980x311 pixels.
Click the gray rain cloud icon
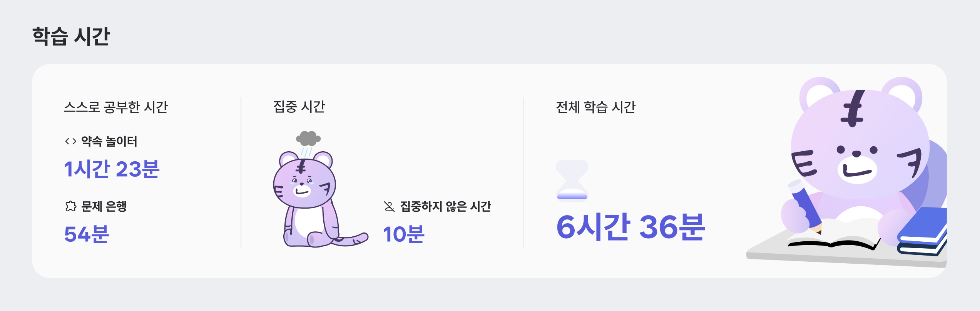pyautogui.click(x=308, y=139)
